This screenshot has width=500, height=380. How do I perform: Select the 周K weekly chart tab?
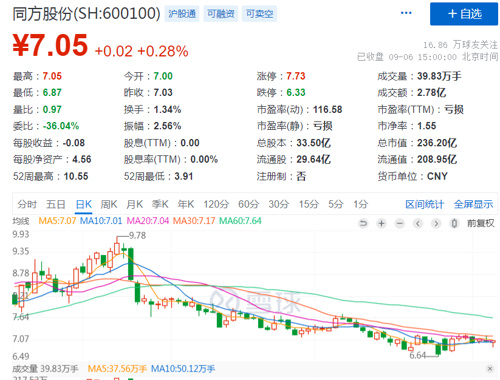point(109,204)
